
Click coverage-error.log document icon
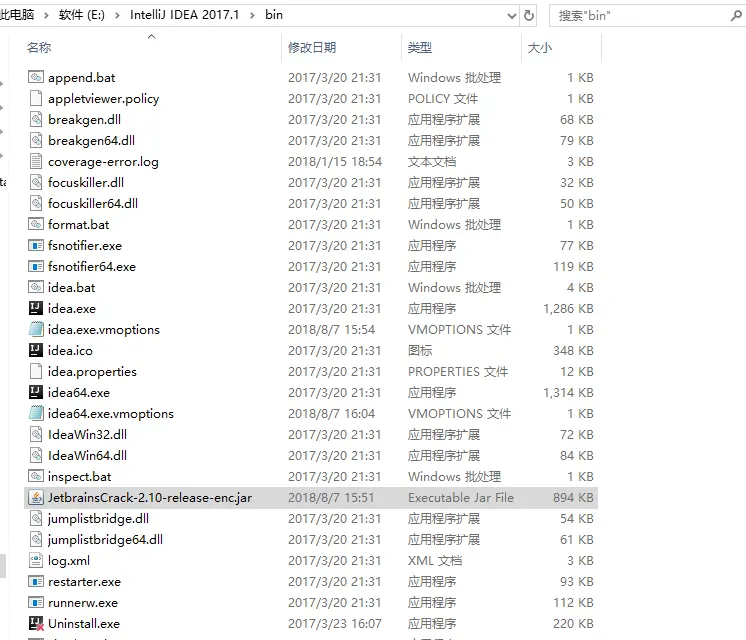pyautogui.click(x=36, y=161)
